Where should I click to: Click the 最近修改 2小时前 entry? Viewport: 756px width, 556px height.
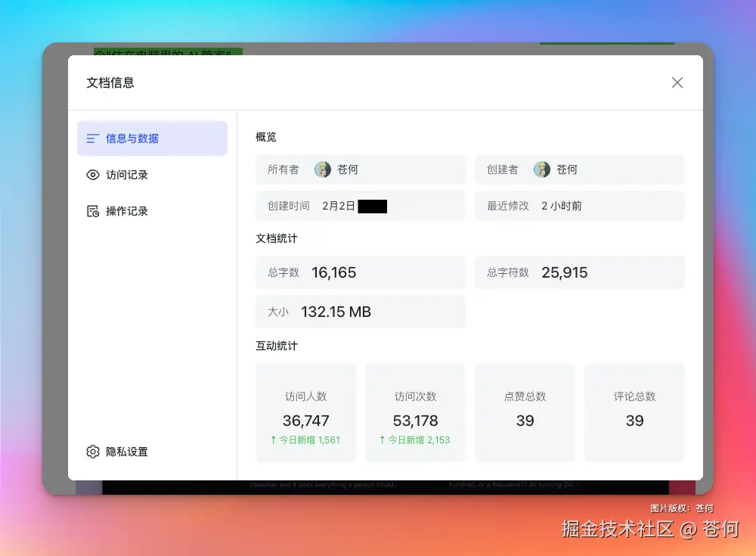point(579,206)
